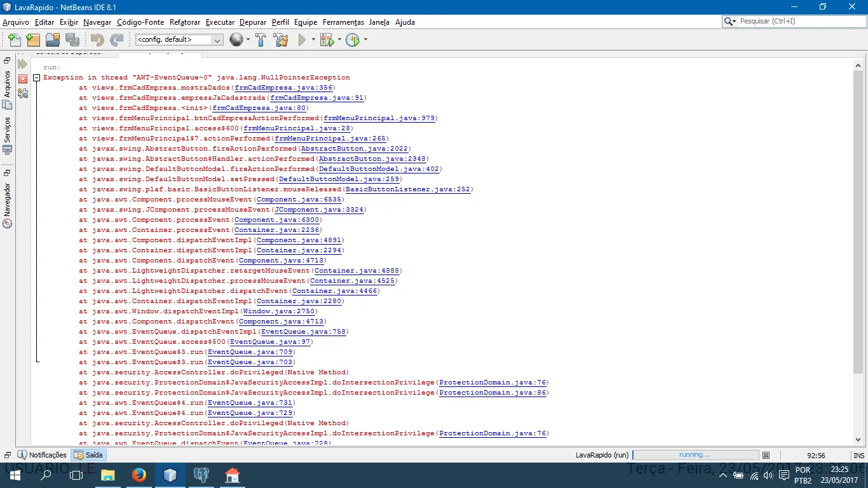Viewport: 868px width, 488px height.
Task: Click the running progress bar
Action: (695, 455)
